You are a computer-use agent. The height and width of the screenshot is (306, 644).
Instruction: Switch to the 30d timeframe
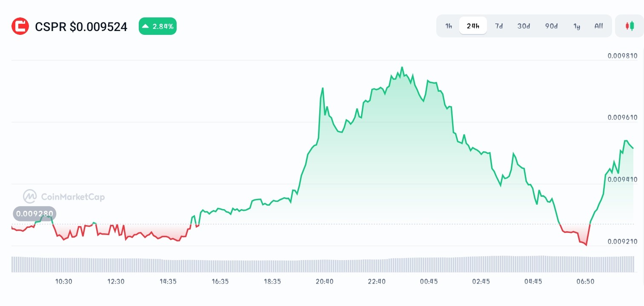point(524,26)
